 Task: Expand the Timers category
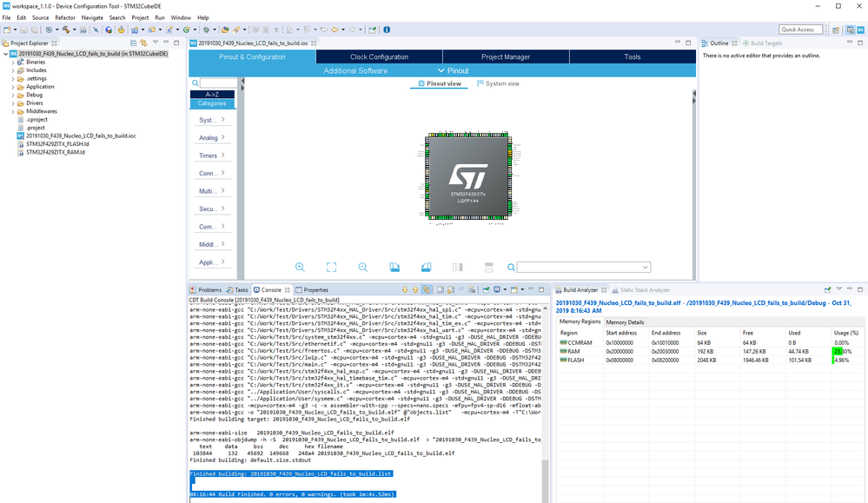pos(212,156)
